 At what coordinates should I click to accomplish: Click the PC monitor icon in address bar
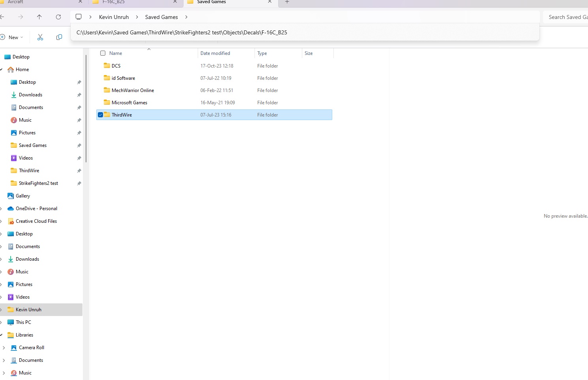79,17
